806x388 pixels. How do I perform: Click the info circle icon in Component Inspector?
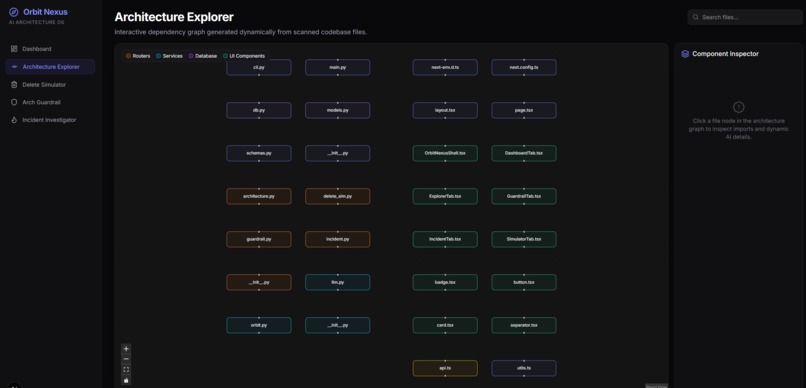click(738, 107)
